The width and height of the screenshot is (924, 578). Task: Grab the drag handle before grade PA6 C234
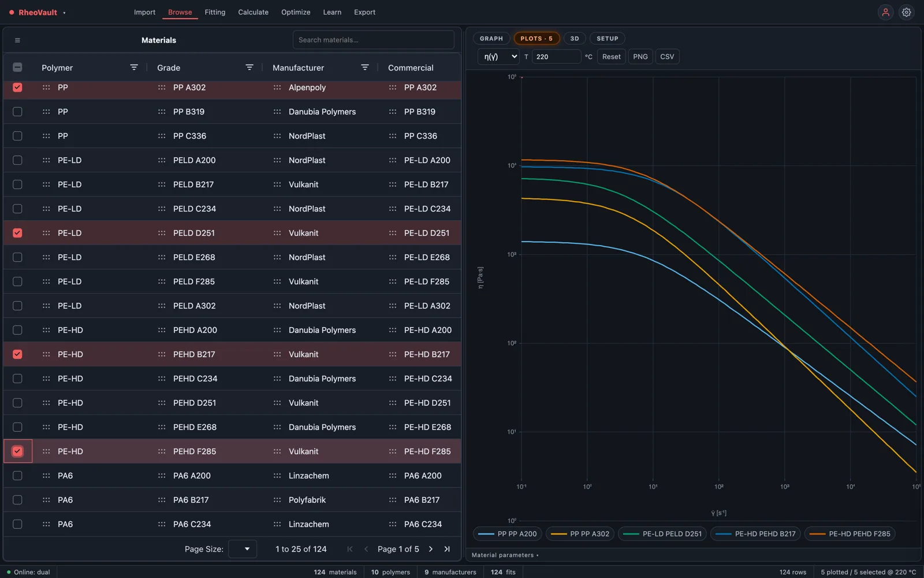162,524
